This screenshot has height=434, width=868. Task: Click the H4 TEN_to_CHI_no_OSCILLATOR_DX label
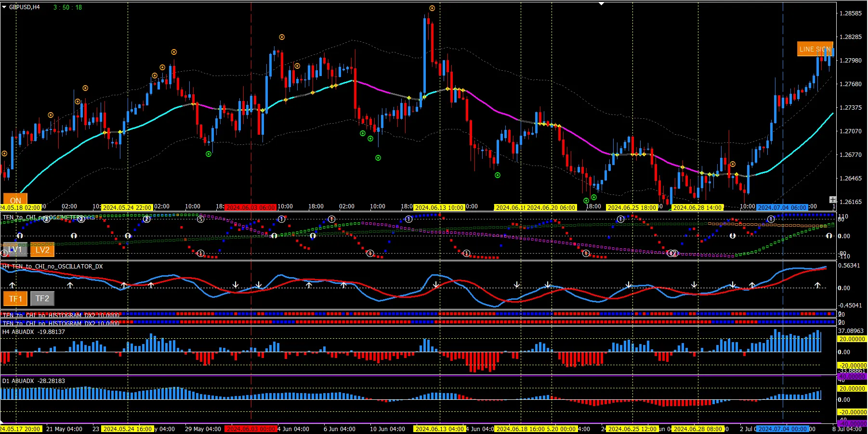[53, 266]
